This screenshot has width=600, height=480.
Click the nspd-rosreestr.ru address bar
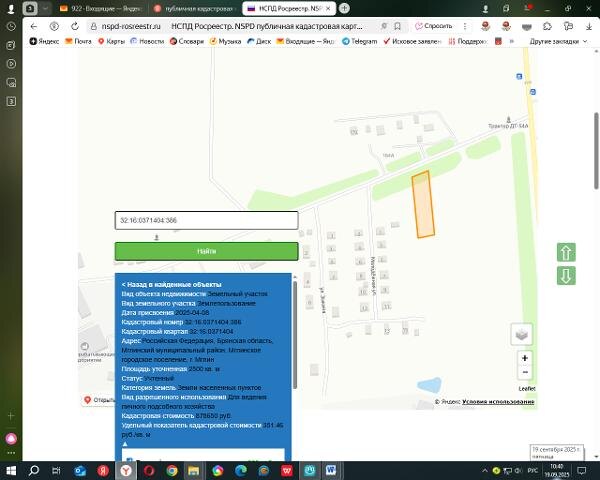pyautogui.click(x=131, y=26)
